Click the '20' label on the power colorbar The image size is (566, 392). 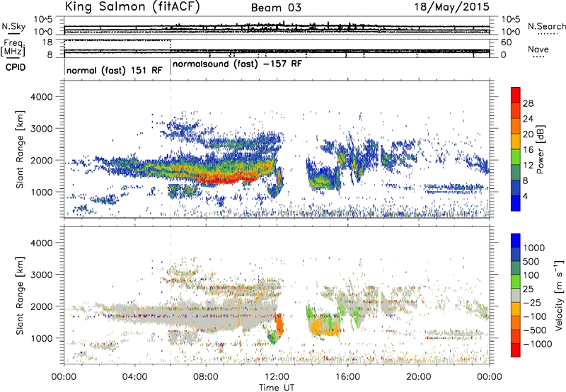(x=528, y=134)
